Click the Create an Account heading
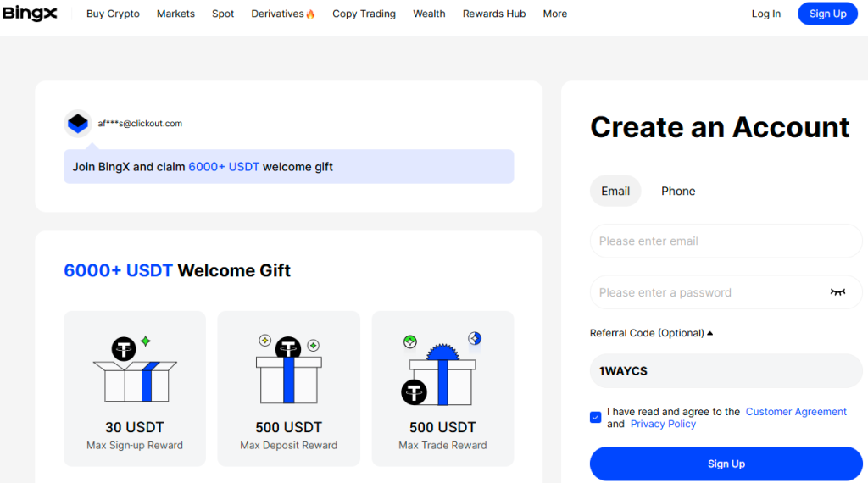 720,127
